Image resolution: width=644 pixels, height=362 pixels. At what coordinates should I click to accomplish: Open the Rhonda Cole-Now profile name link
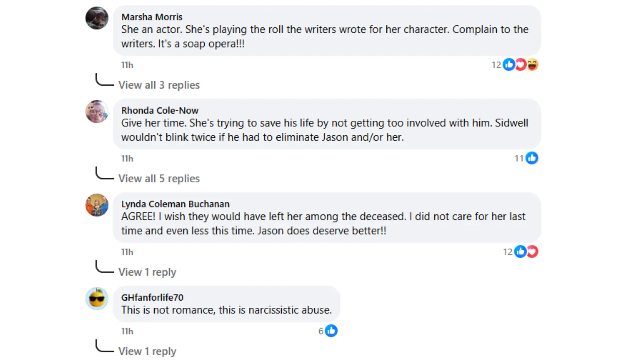160,110
